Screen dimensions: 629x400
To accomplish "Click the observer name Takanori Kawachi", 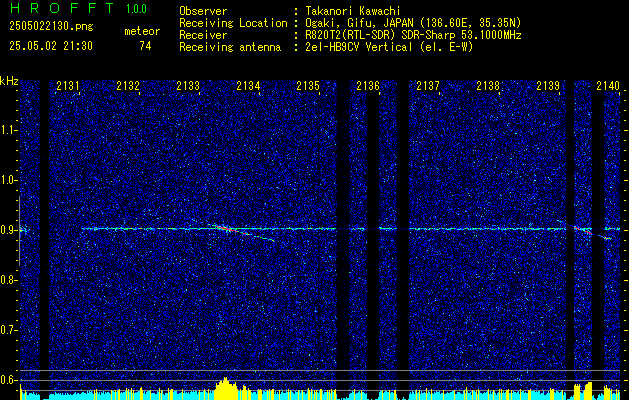I will pos(353,12).
